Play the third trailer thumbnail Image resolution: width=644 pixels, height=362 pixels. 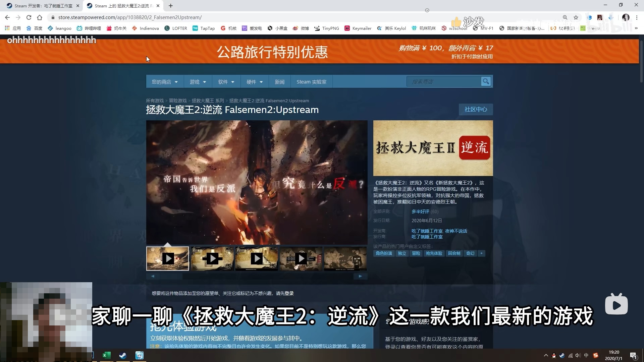[257, 258]
